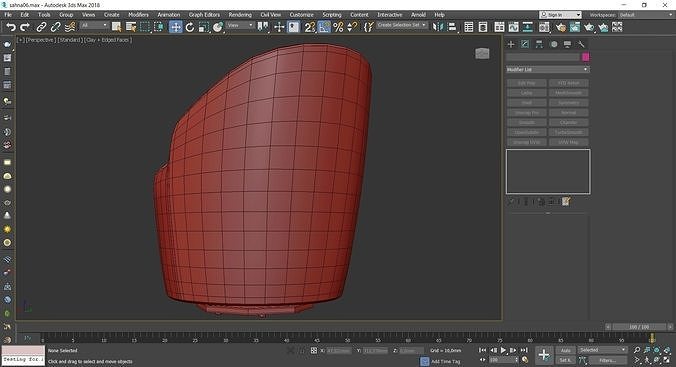Screen dimensions: 676x367
Task: Open the Scripting menu
Action: point(332,15)
